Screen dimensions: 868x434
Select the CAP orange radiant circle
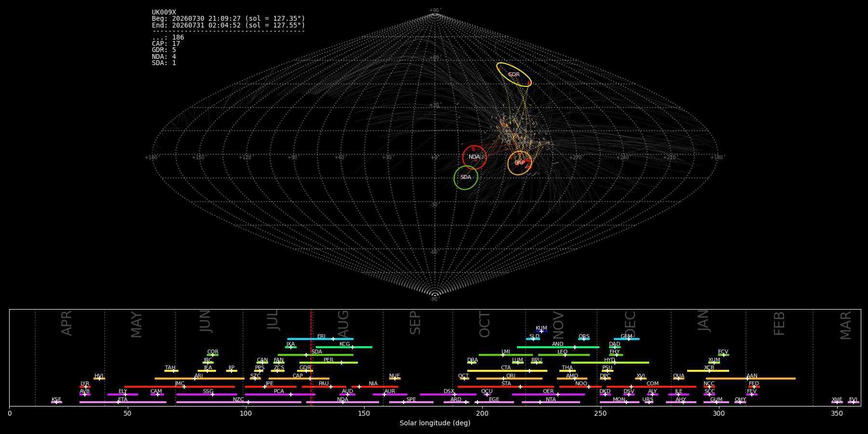click(x=519, y=163)
